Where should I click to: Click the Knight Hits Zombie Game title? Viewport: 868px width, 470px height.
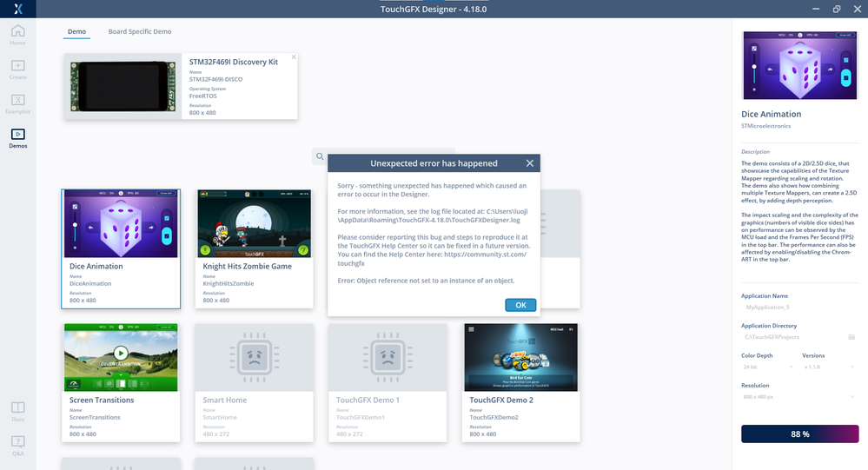tap(247, 267)
